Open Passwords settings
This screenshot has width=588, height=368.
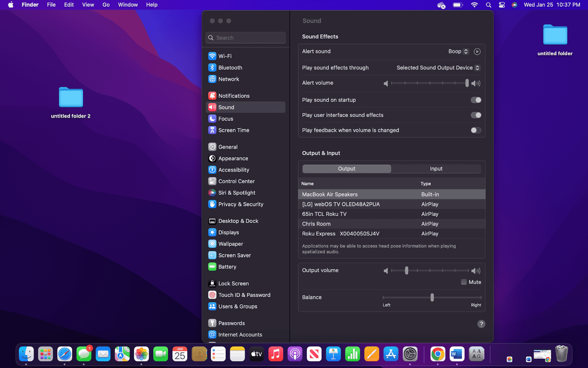(245, 323)
